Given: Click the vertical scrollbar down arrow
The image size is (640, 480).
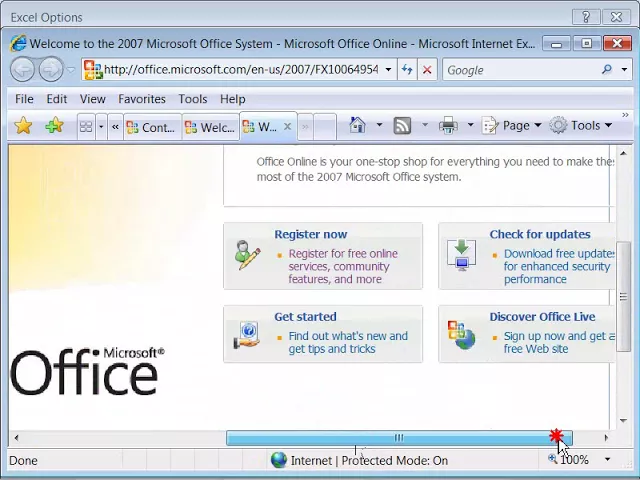Looking at the screenshot, I should tap(623, 421).
